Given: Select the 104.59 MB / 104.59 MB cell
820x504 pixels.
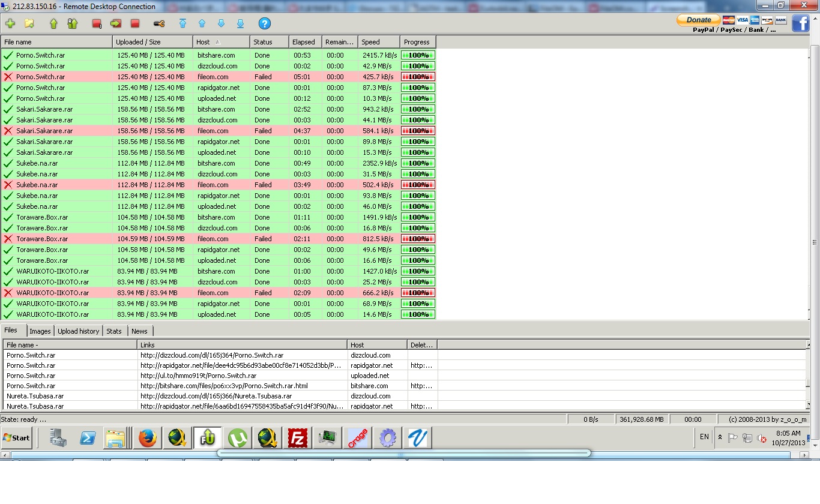Looking at the screenshot, I should click(153, 239).
